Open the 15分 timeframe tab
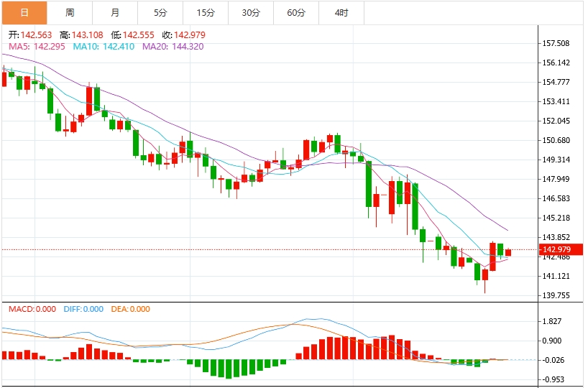 click(x=206, y=13)
